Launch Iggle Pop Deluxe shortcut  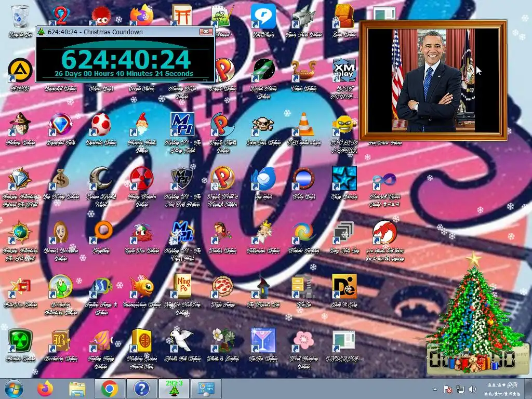click(x=142, y=233)
